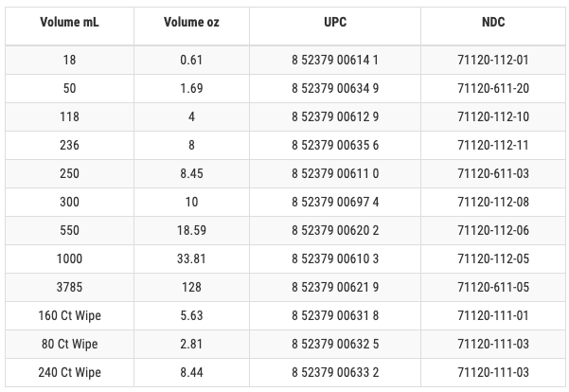Click the 80 Ct Wipe cell
The width and height of the screenshot is (569, 392).
[x=69, y=344]
